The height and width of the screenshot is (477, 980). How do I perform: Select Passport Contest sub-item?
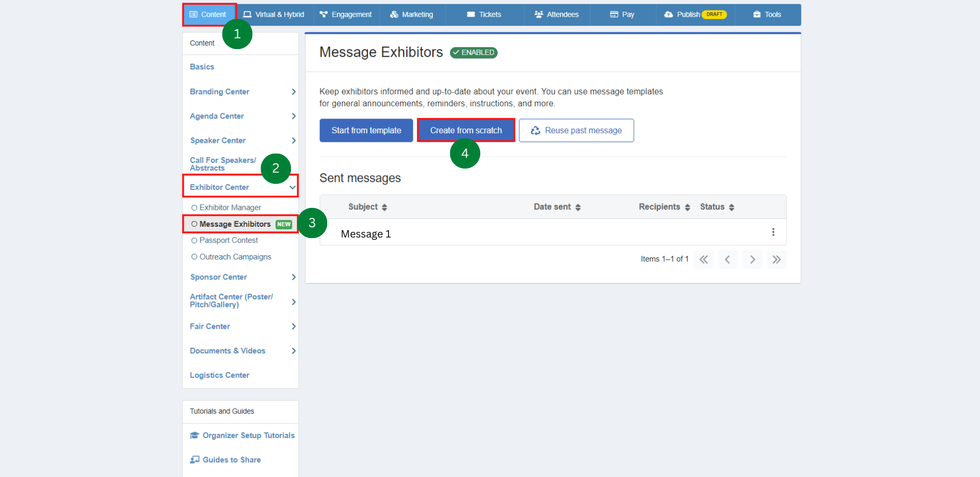(x=229, y=241)
